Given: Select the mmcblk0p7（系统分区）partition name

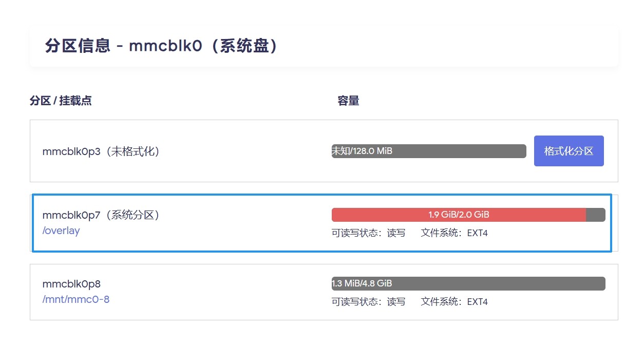Looking at the screenshot, I should pos(101,215).
